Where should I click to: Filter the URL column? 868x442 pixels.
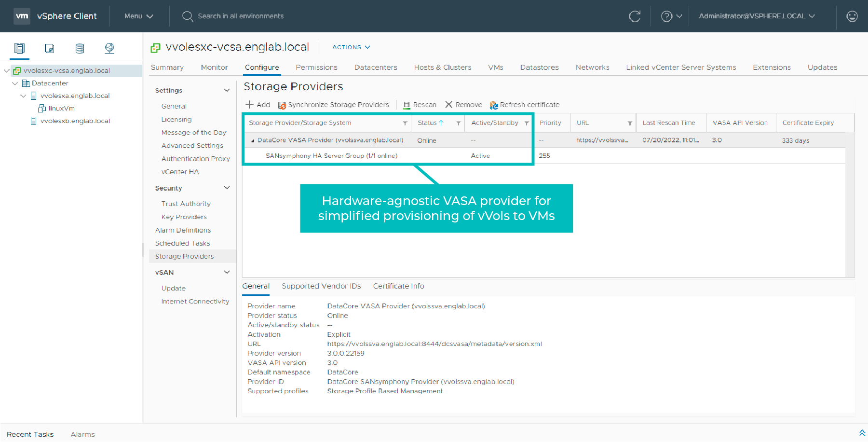click(630, 124)
